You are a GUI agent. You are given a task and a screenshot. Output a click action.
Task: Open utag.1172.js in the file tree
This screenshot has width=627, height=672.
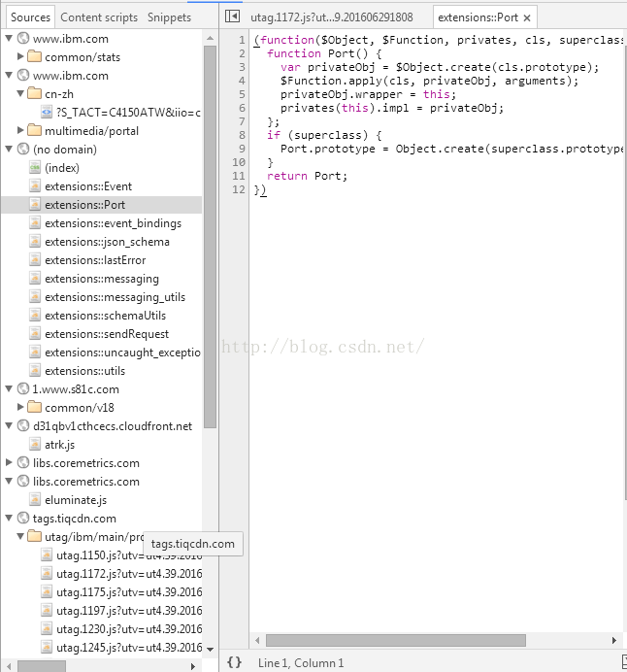pos(129,573)
